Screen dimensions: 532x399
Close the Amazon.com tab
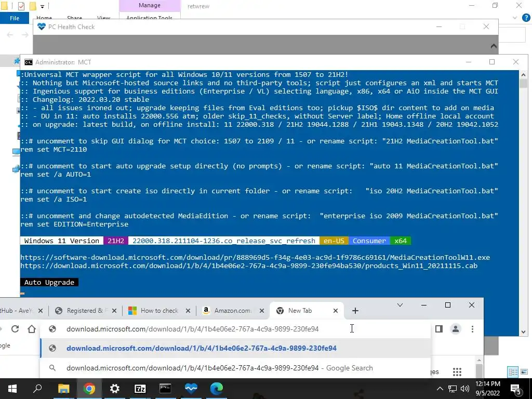[x=262, y=311]
